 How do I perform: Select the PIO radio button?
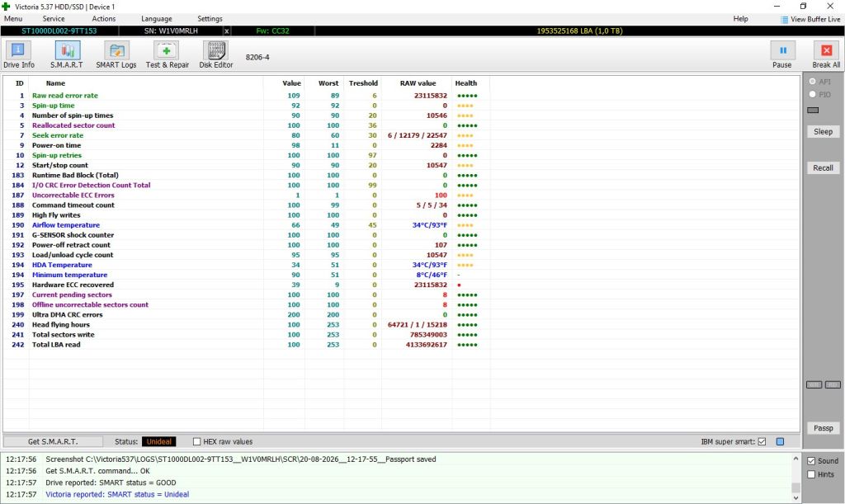click(812, 94)
